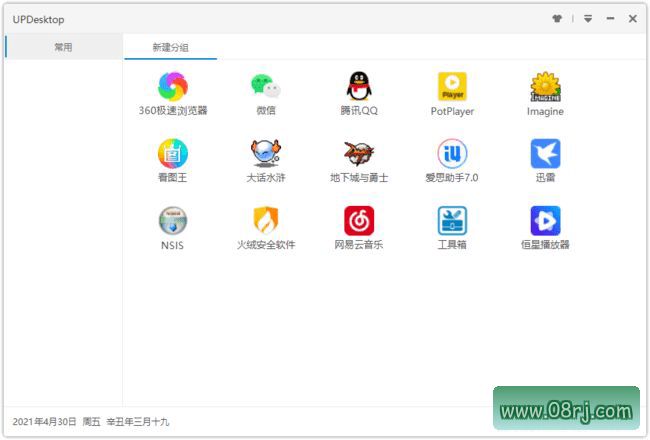Close the UPDesktop window
650x440 pixels.
[633, 19]
